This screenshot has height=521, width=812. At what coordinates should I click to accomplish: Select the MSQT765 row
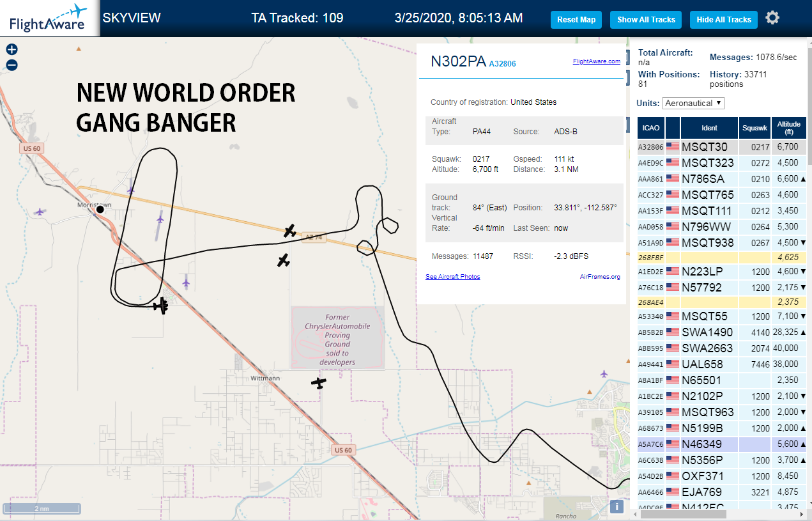pyautogui.click(x=722, y=195)
